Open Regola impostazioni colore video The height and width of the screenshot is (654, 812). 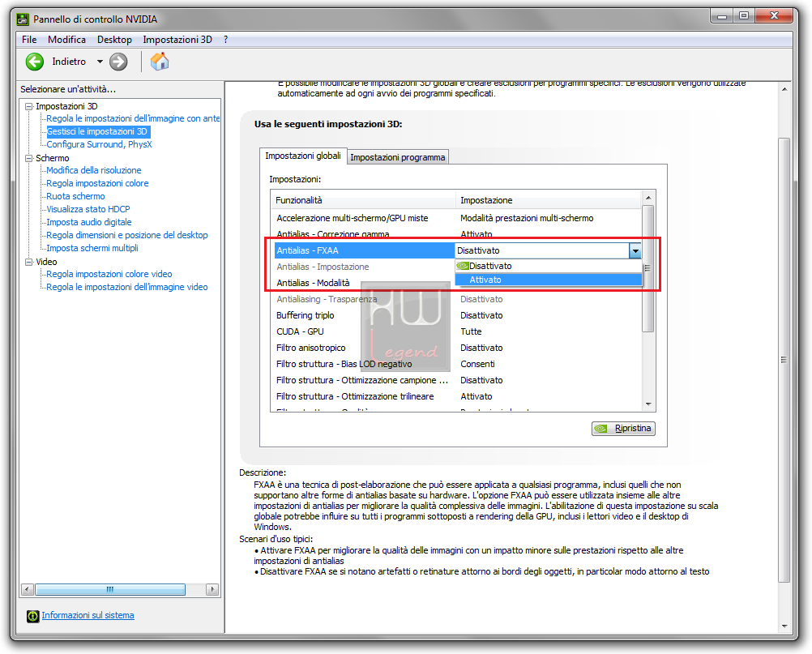109,274
